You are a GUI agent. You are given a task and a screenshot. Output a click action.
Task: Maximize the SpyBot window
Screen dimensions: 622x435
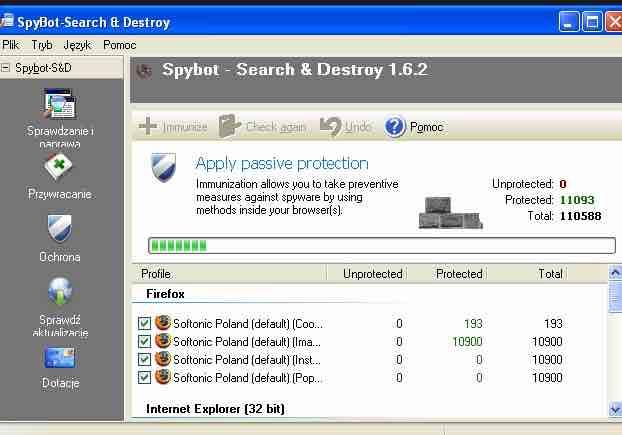click(x=592, y=22)
